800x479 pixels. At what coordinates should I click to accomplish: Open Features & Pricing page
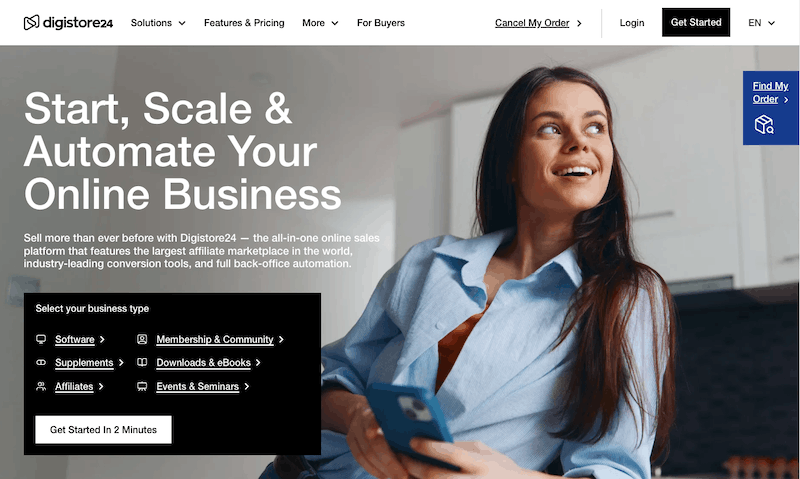point(244,23)
